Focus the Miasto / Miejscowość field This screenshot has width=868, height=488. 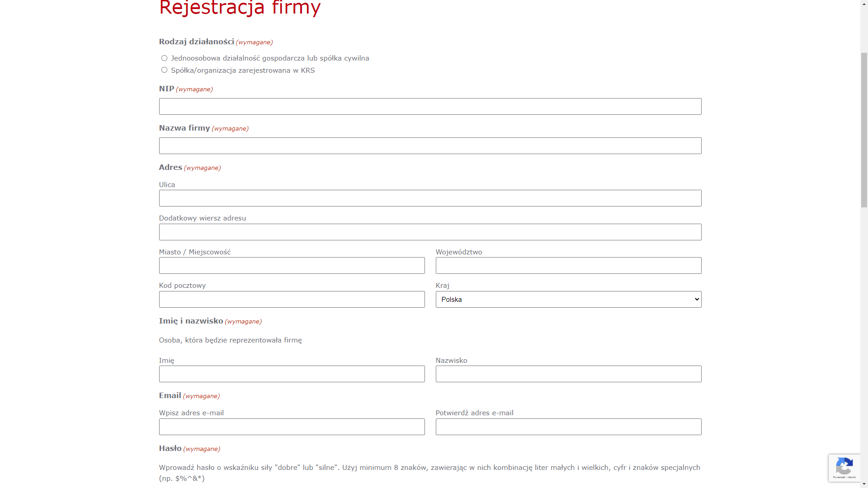(x=292, y=266)
